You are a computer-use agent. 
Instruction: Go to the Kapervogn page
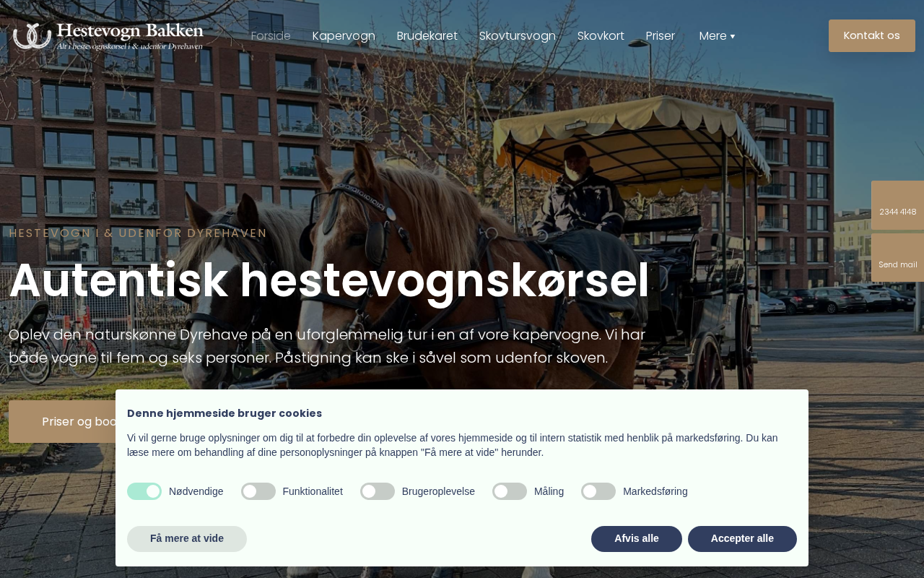344,36
